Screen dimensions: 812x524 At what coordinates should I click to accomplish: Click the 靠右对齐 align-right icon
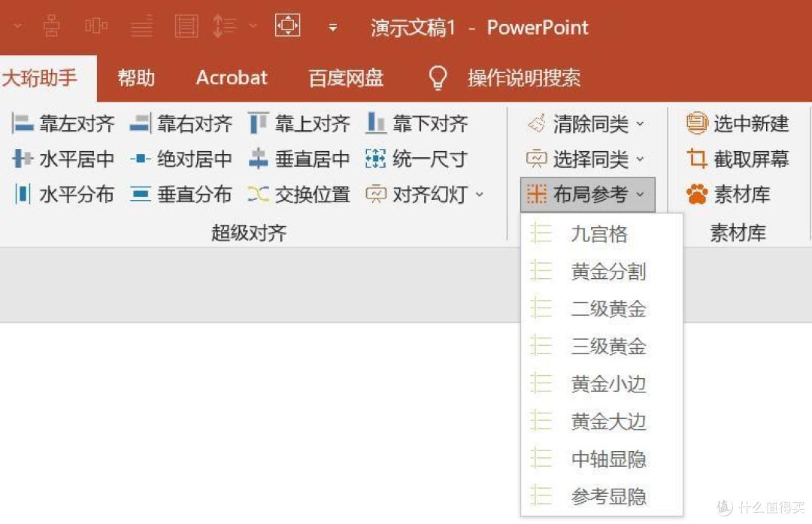pyautogui.click(x=141, y=124)
